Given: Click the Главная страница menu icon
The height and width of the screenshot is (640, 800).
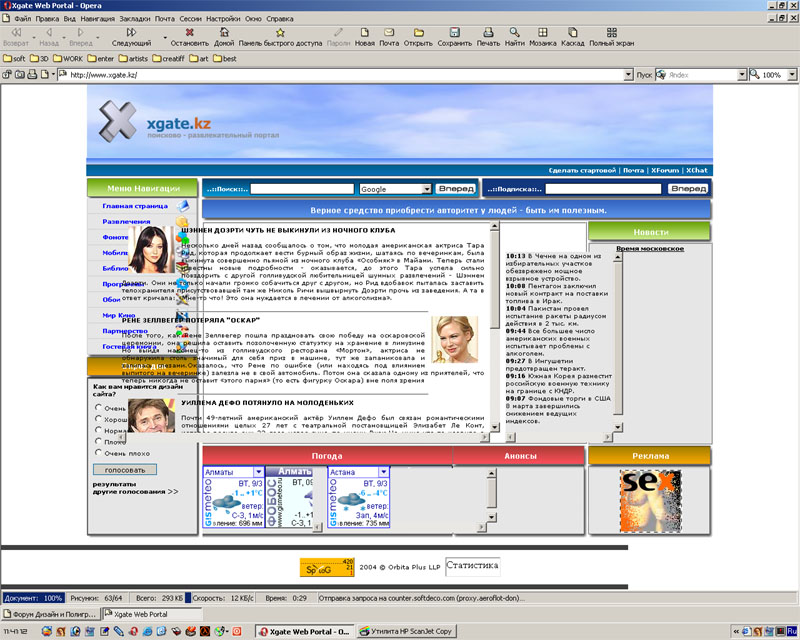Looking at the screenshot, I should click(183, 206).
